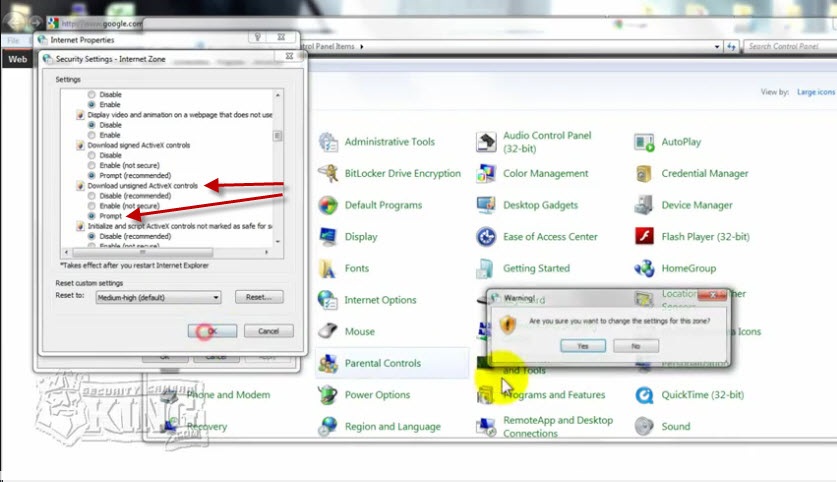This screenshot has width=837, height=482.
Task: Open the View by Large icons dropdown
Action: point(815,92)
